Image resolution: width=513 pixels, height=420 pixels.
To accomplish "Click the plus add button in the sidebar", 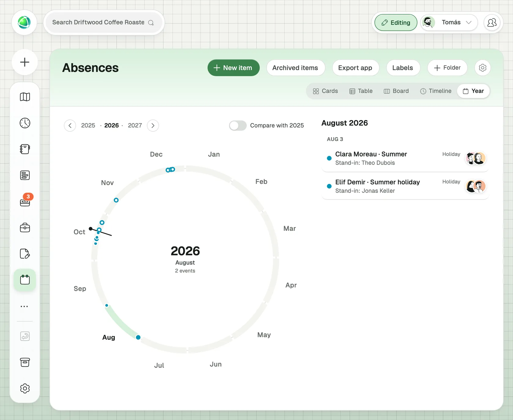I will coord(25,62).
